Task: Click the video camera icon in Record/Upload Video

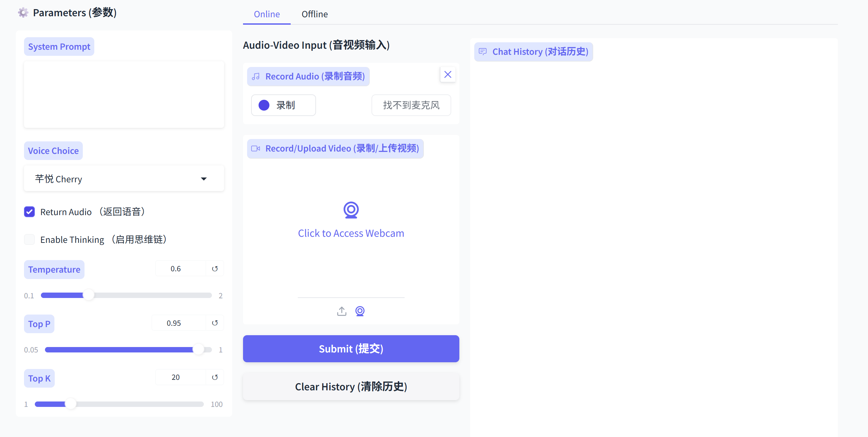Action: 256,148
